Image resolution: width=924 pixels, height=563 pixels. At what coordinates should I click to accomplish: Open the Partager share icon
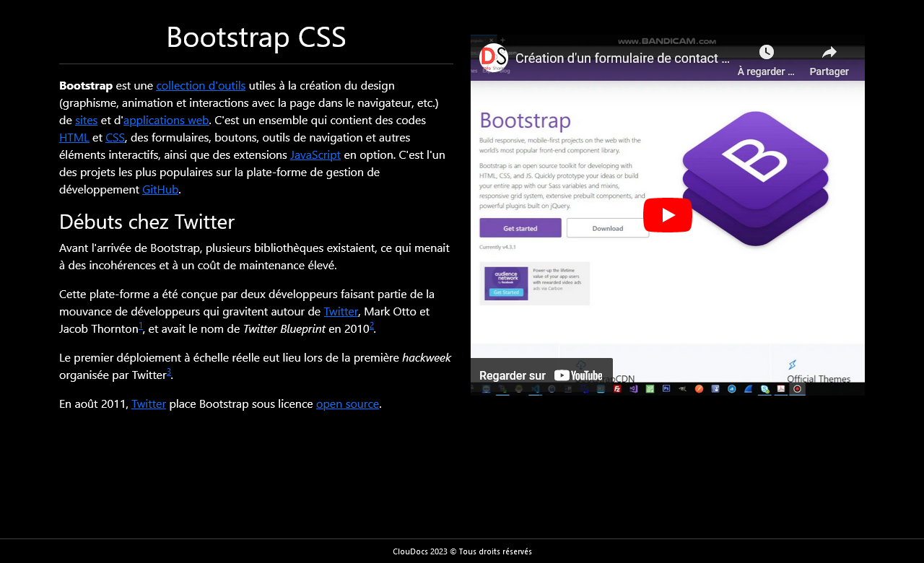tap(829, 52)
